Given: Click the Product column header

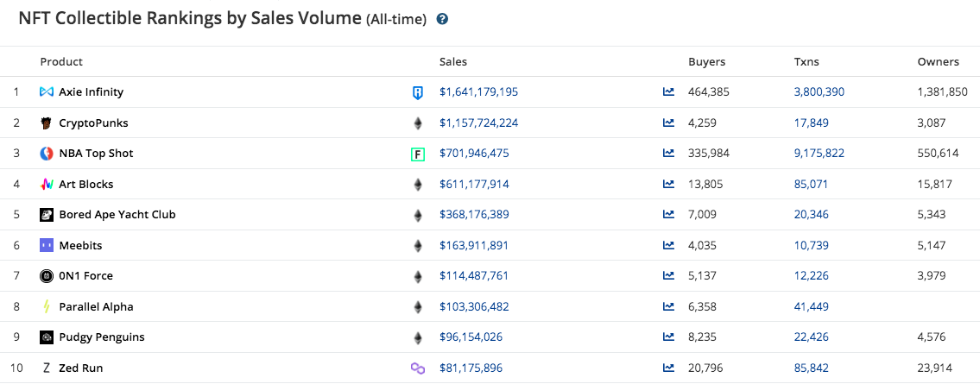Looking at the screenshot, I should point(61,62).
